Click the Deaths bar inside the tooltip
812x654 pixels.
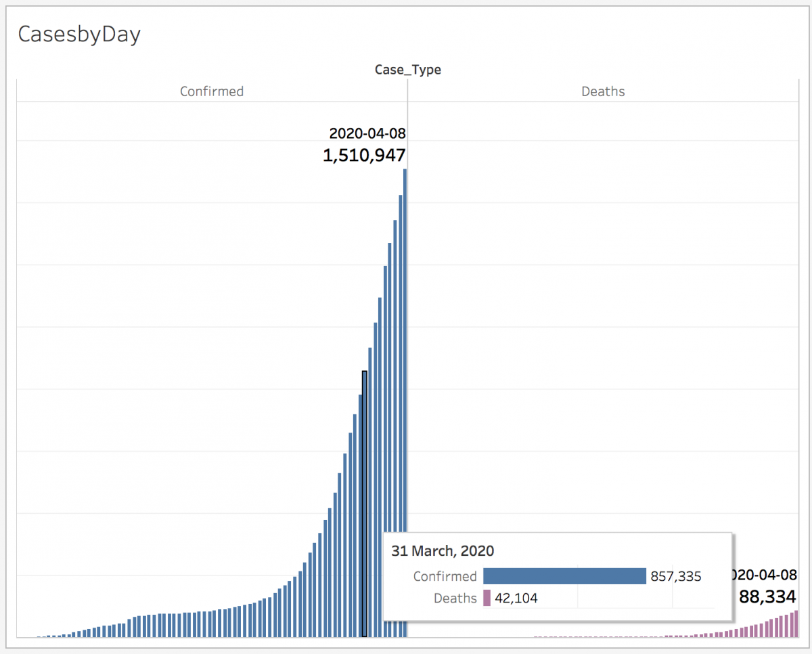(487, 598)
